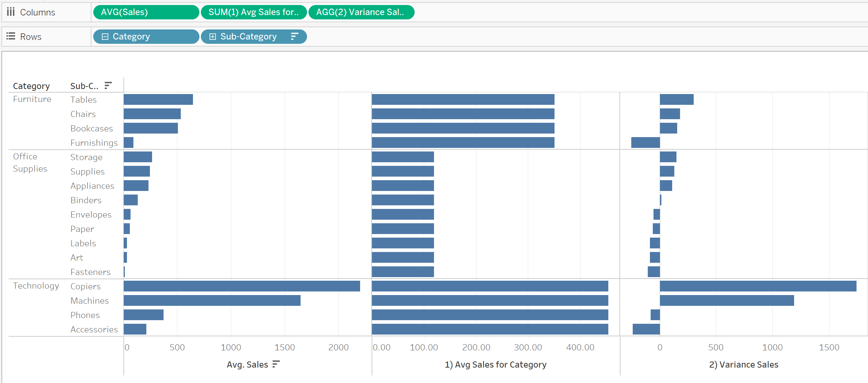Click the 1) Avg Sales for Category axis title

coord(495,365)
